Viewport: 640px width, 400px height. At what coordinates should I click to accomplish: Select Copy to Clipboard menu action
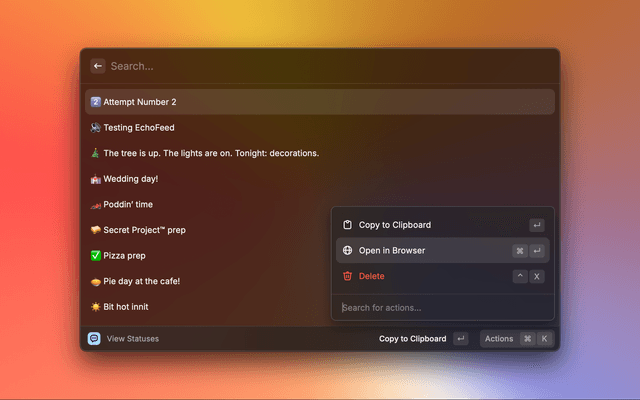395,225
